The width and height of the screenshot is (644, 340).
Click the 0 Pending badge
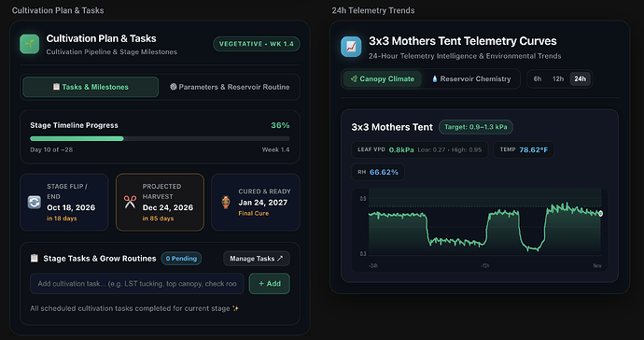point(181,259)
